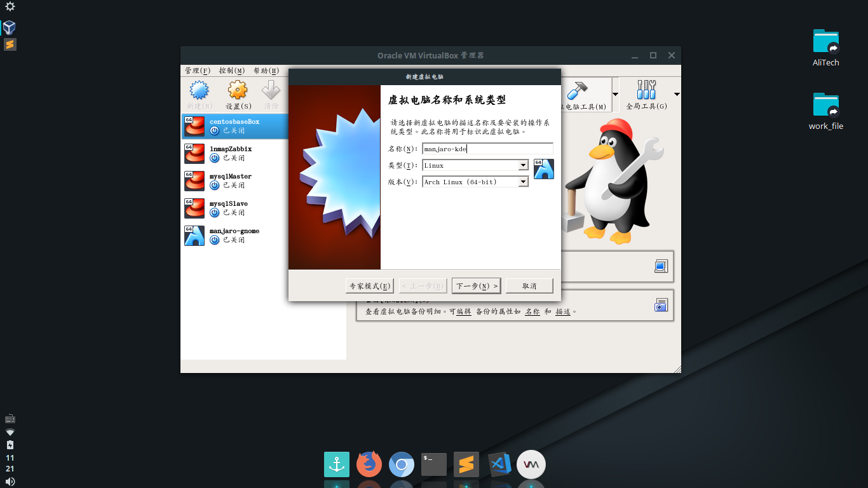Open the VM app icon in the dock
The height and width of the screenshot is (488, 868).
click(x=531, y=464)
